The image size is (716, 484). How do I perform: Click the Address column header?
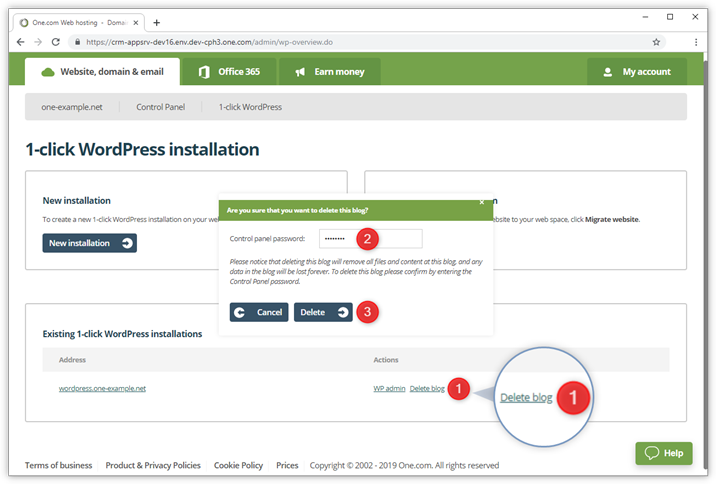coord(72,360)
